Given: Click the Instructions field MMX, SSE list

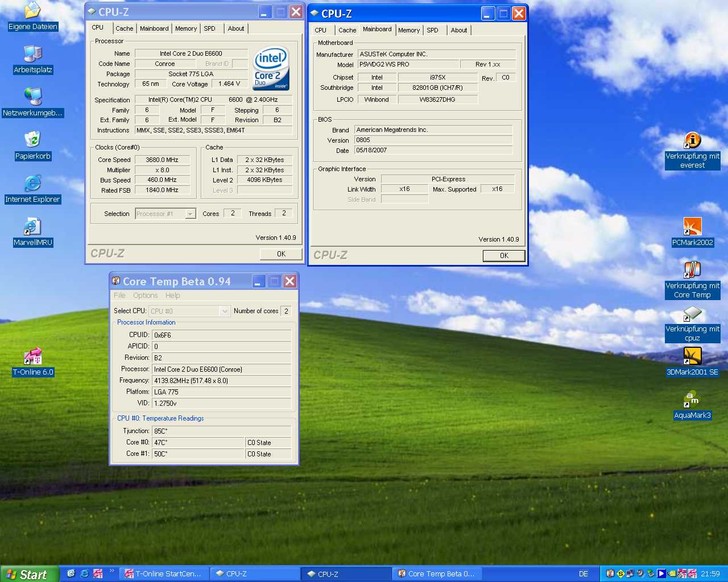Looking at the screenshot, I should [213, 130].
